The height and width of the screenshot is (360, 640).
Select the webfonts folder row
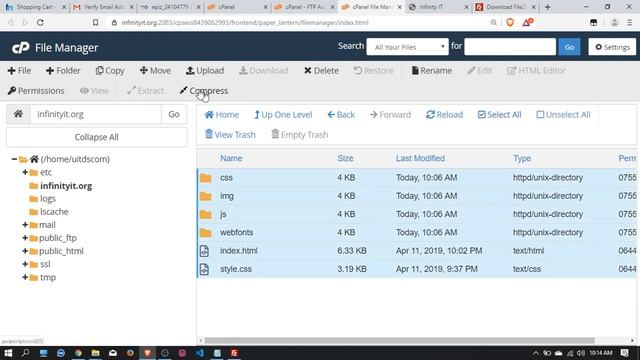[x=417, y=233]
